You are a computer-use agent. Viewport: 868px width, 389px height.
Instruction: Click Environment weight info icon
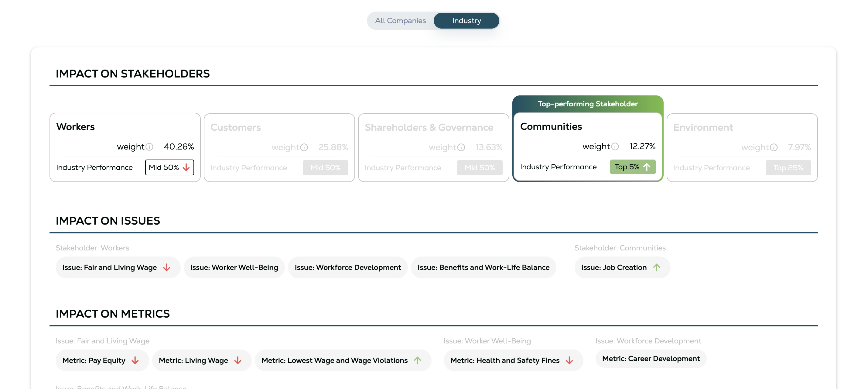(773, 147)
